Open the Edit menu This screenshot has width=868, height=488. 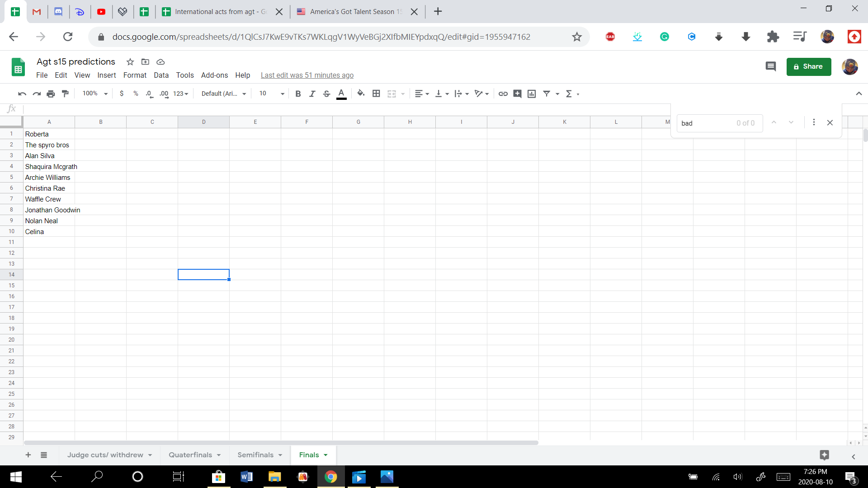(61, 75)
